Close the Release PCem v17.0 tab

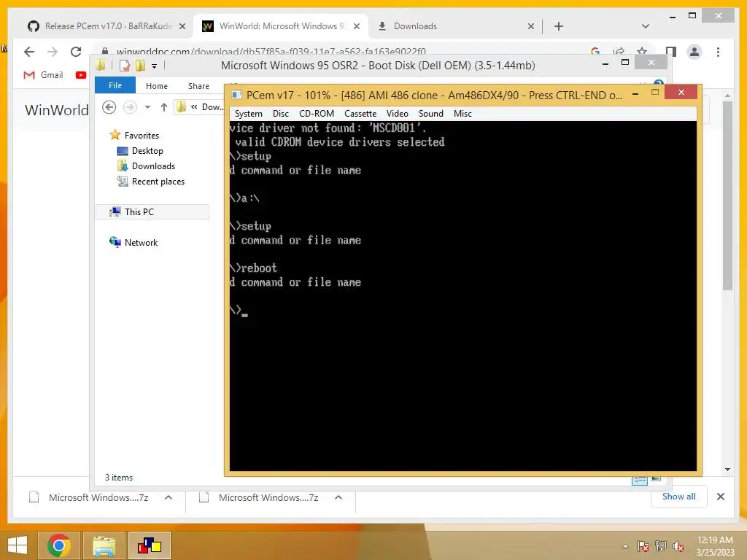[x=182, y=26]
